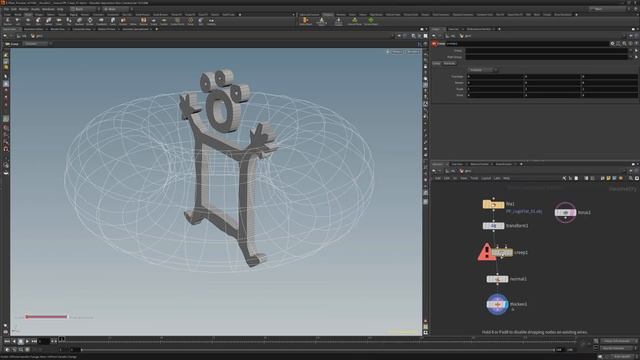640x360 pixels.
Task: Switch to the Render View pane tab
Action: pyautogui.click(x=57, y=29)
